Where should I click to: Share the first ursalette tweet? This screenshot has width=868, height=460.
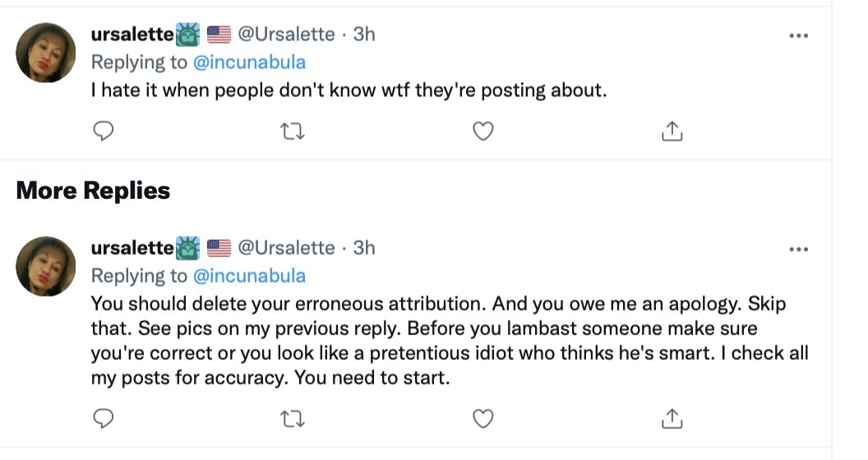click(672, 131)
